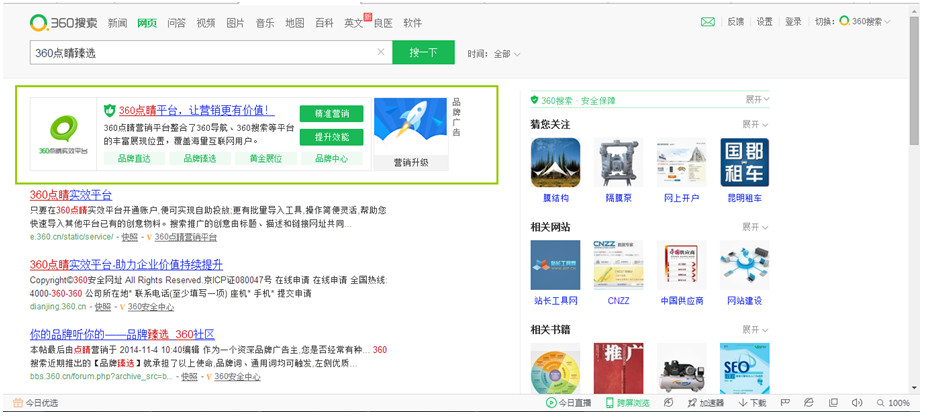
Task: Switch to the 英文 tab
Action: coord(353,23)
